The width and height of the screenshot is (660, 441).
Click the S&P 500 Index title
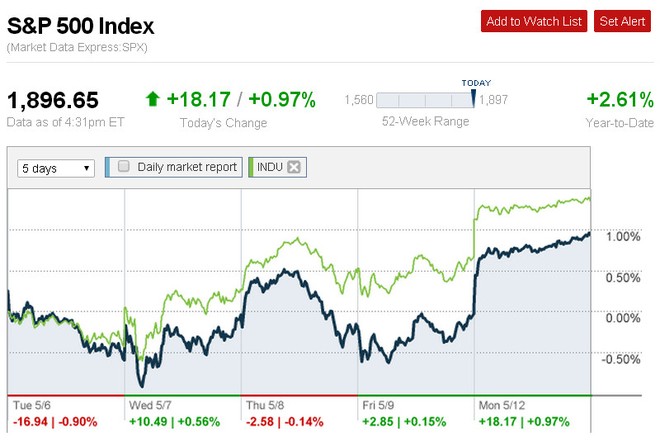point(81,22)
